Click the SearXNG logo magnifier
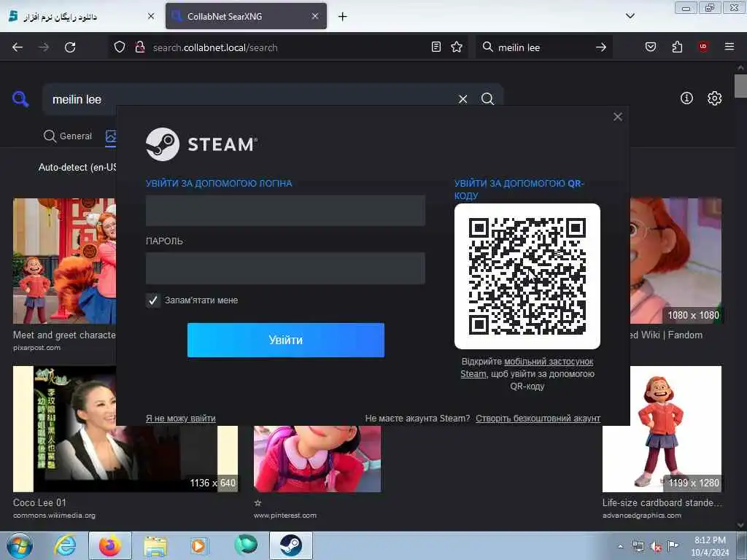 pyautogui.click(x=20, y=99)
